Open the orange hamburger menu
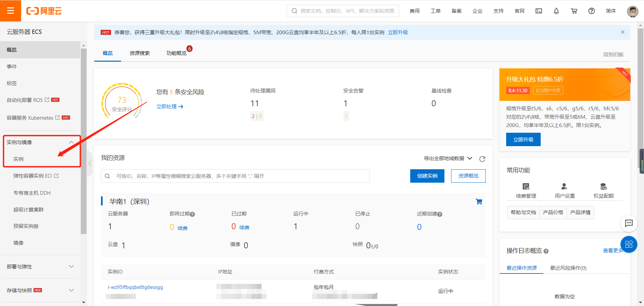The width and height of the screenshot is (644, 306). coord(10,11)
